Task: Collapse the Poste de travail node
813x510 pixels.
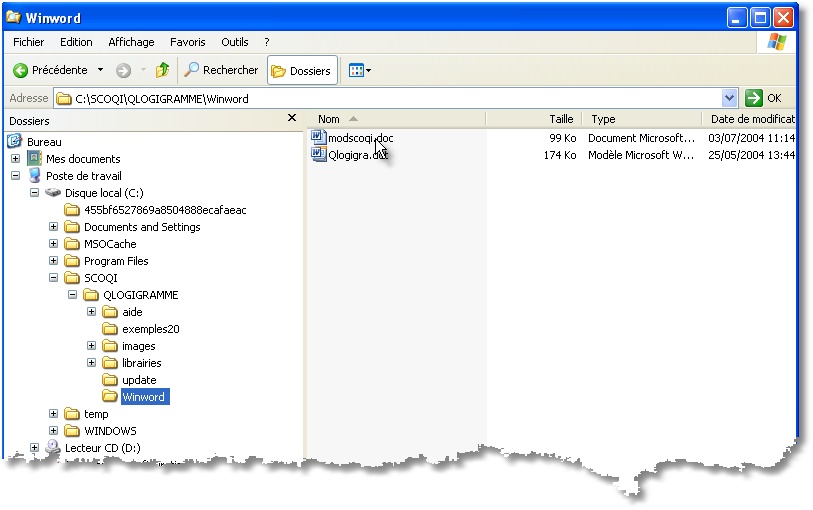Action: [16, 176]
